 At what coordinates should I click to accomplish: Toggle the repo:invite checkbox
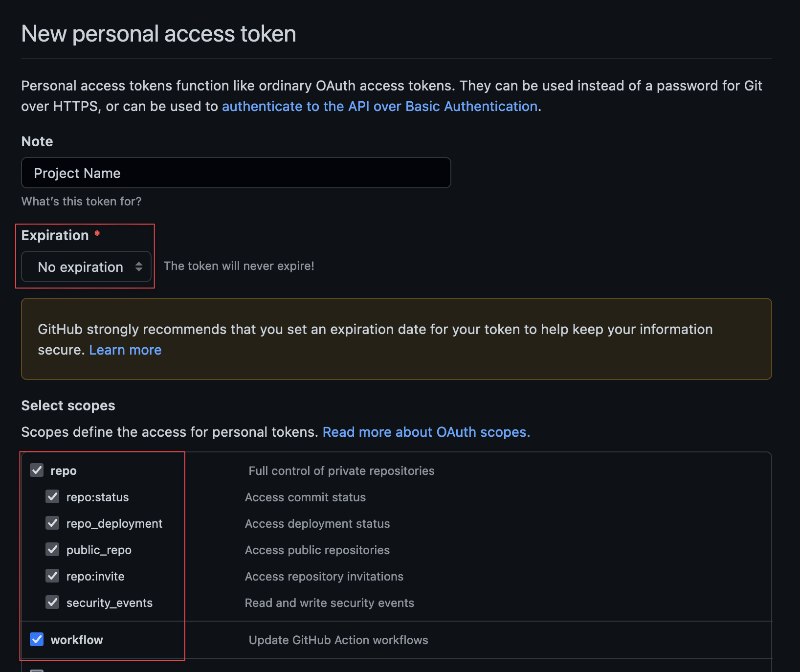click(x=53, y=576)
